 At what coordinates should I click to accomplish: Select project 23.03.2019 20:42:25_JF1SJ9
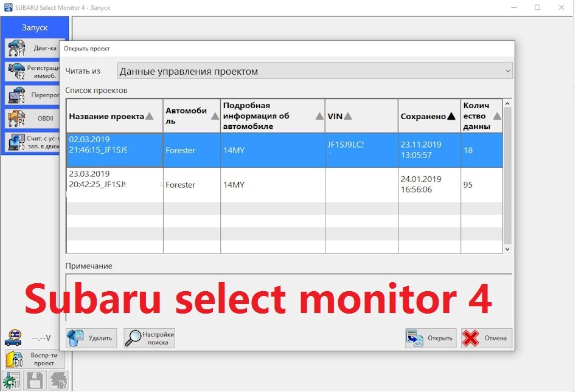point(115,185)
